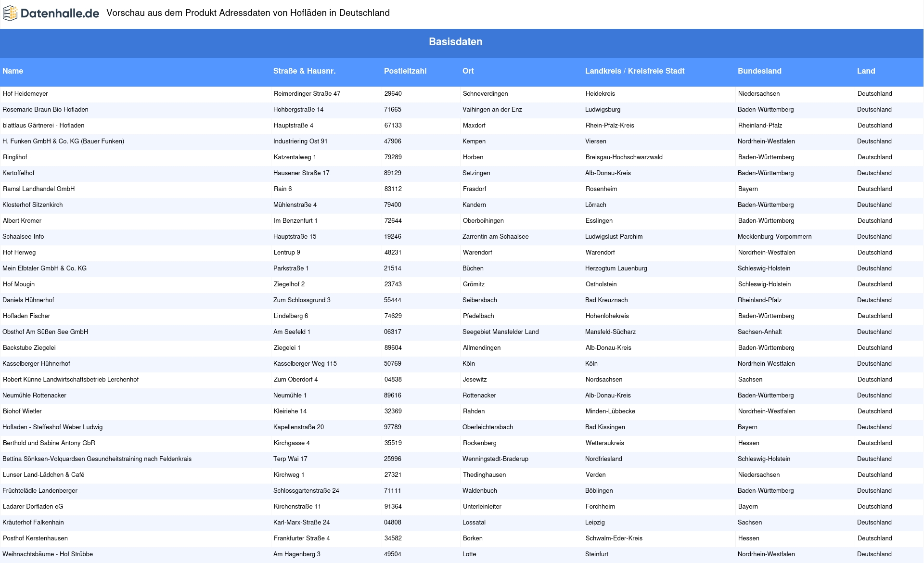Click Hof Herweg name cell
Image resolution: width=924 pixels, height=563 pixels.
(x=19, y=253)
